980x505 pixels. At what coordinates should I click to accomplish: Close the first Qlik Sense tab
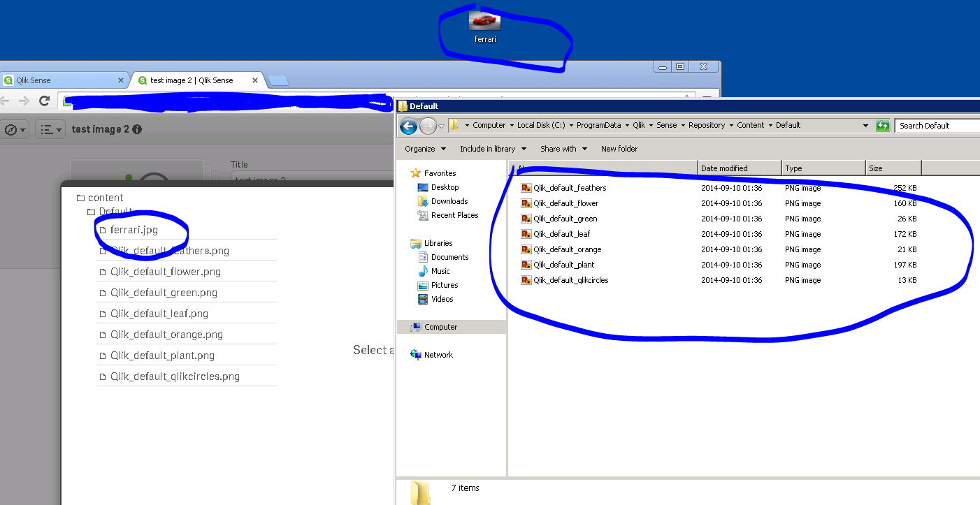coord(120,80)
